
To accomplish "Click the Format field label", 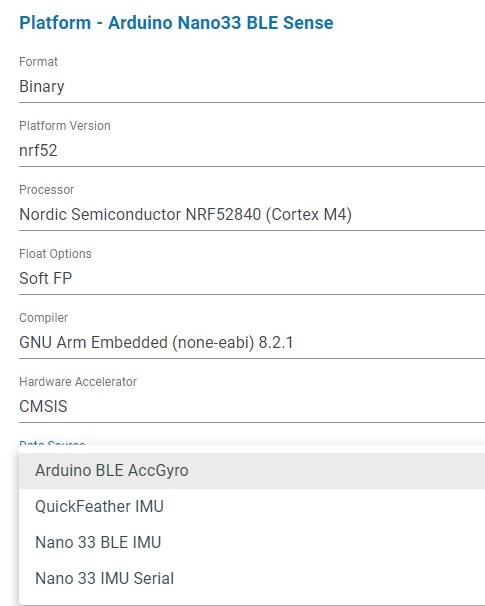I will (39, 62).
